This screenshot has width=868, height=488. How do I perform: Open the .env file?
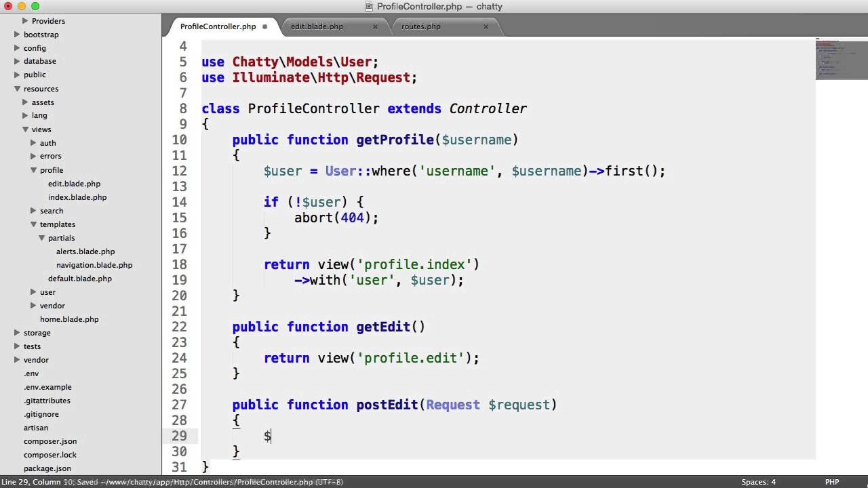pos(31,373)
